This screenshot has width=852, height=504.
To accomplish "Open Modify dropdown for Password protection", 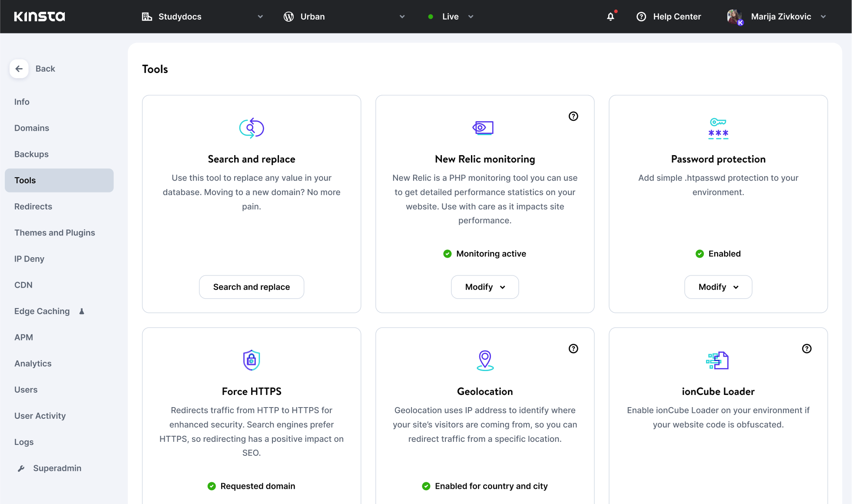I will [x=718, y=287].
